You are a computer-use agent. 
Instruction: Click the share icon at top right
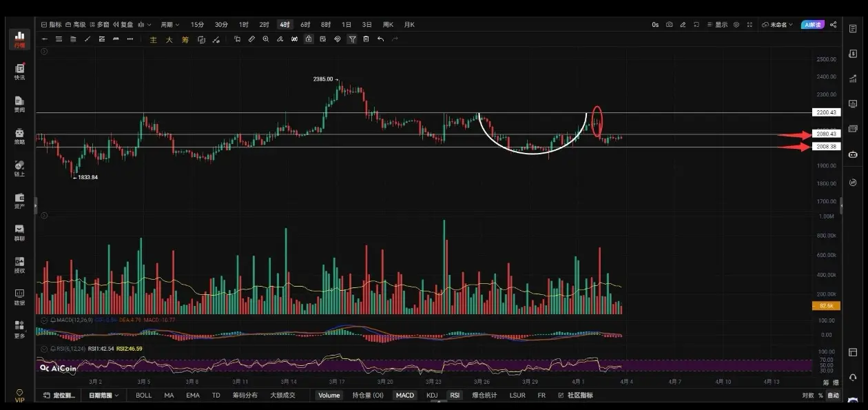coord(834,25)
